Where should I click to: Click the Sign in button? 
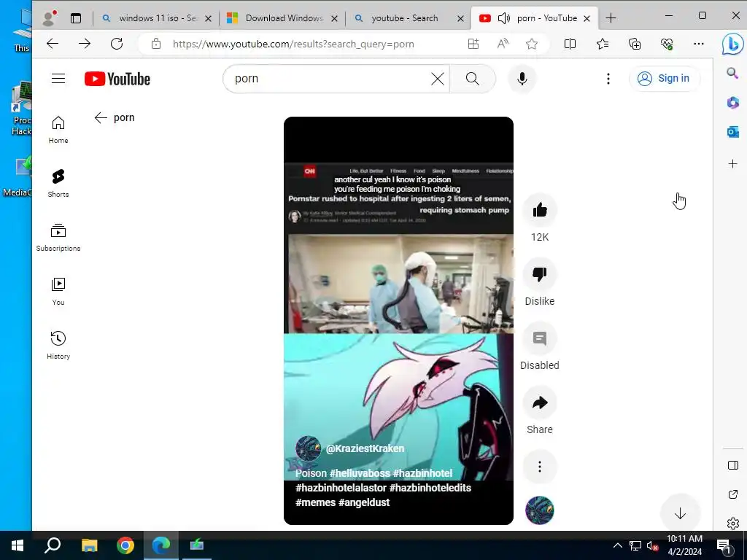664,79
